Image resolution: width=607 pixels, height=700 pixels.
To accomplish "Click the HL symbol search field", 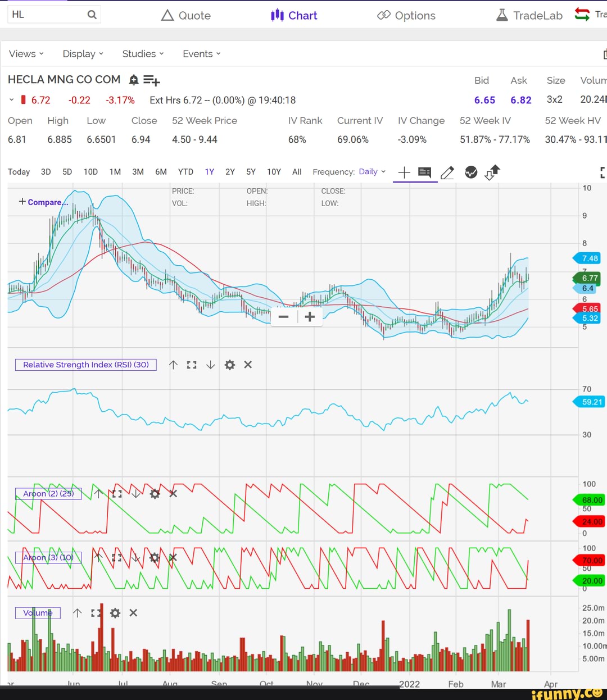I will (48, 15).
